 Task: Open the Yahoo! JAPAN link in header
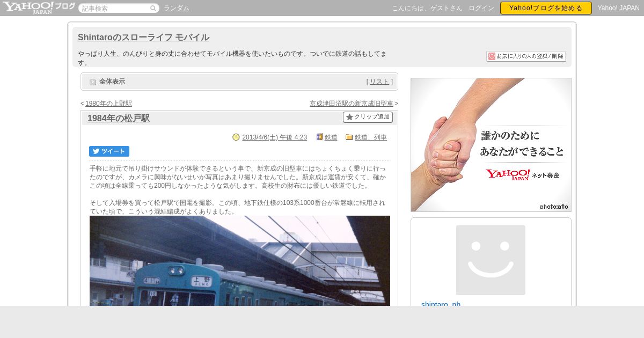pos(619,8)
